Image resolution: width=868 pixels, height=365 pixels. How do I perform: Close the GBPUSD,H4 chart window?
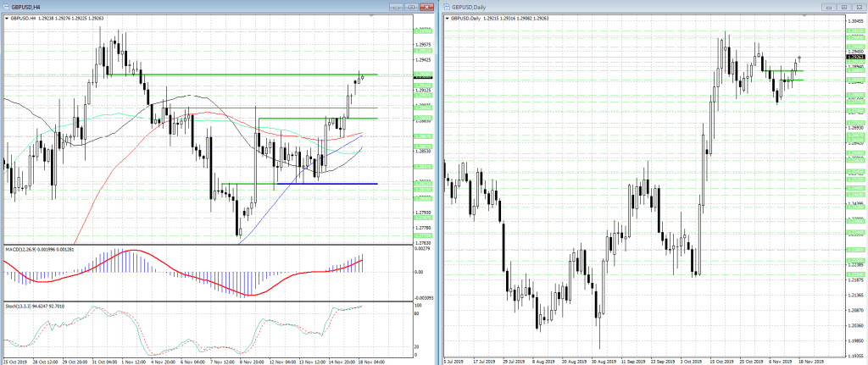coord(426,7)
